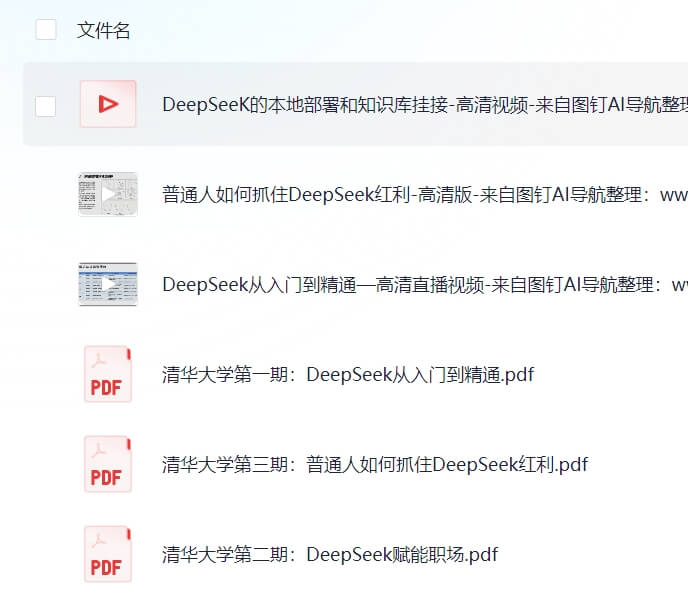Open 清华大学第一期：DeepSeek从入门到精通.pdf
The image size is (688, 606).
tap(348, 375)
